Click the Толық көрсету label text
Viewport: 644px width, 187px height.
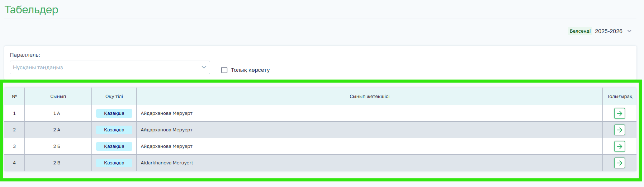250,70
